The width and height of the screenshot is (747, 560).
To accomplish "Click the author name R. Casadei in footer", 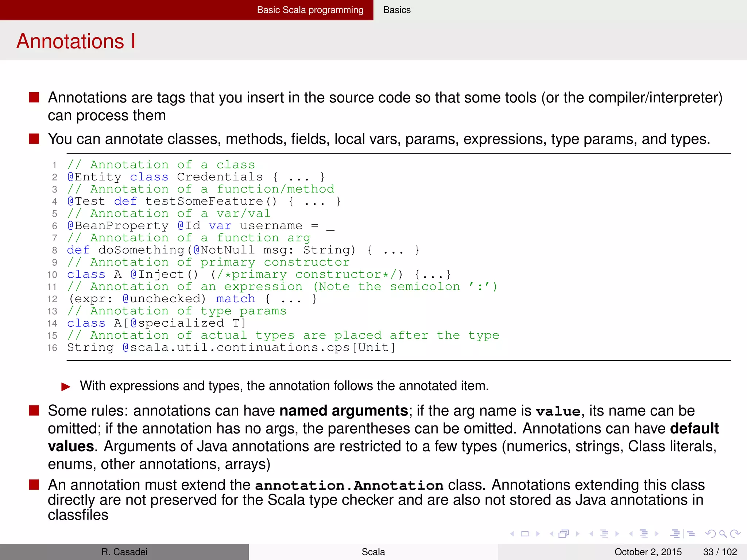I will [x=124, y=552].
